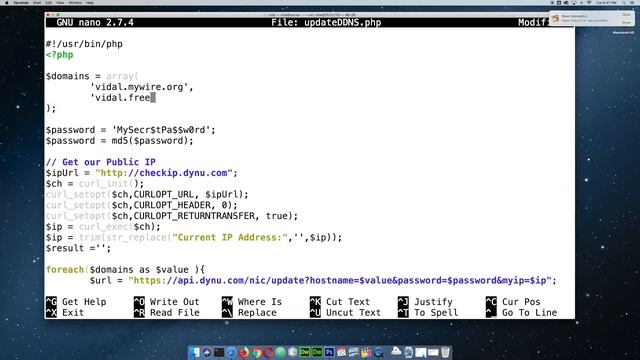Screen dimensions: 640x360
Task: Open Safari from the dock
Action: tap(231, 352)
